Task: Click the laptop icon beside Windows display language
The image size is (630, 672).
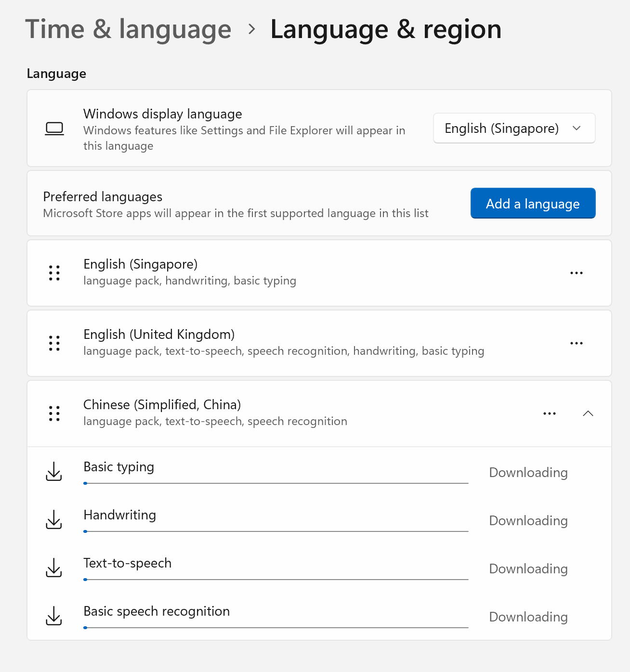Action: pos(54,129)
